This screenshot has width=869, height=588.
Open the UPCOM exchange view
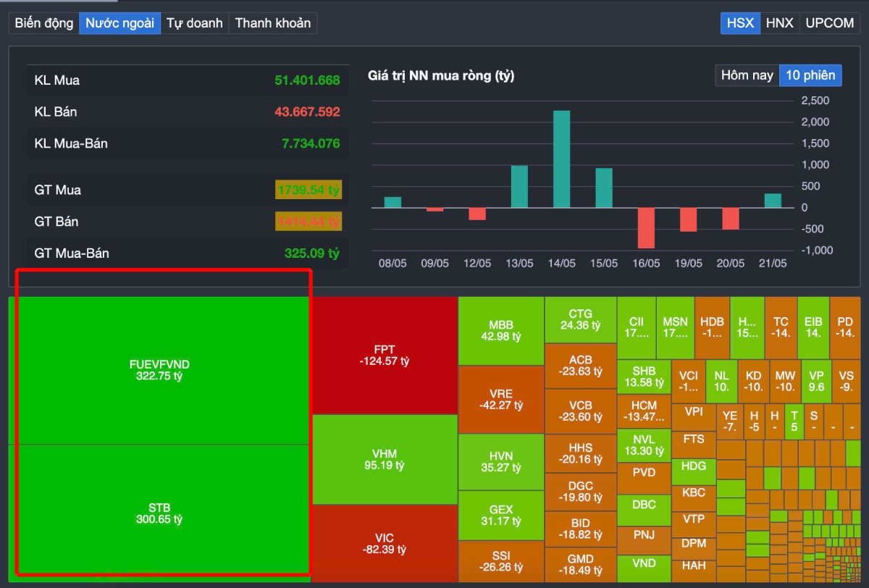click(829, 22)
